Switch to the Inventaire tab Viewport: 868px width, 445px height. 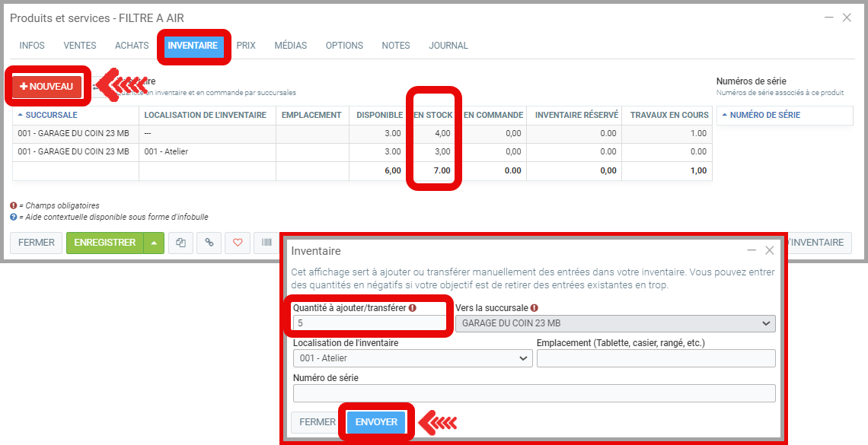tap(193, 46)
